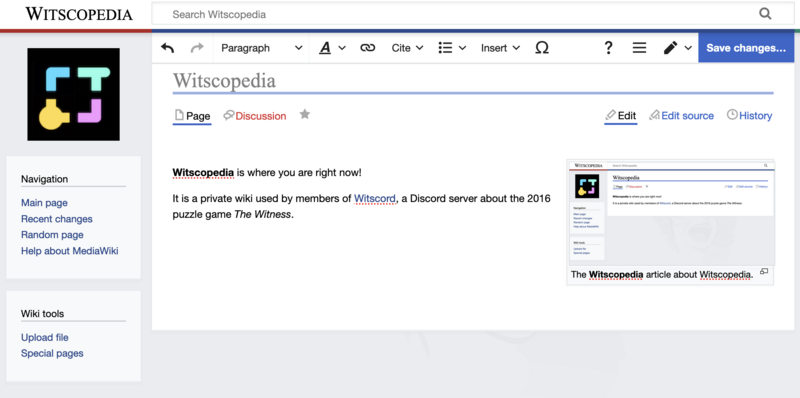The width and height of the screenshot is (800, 398).
Task: Open Main page from Navigation
Action: [x=44, y=203]
